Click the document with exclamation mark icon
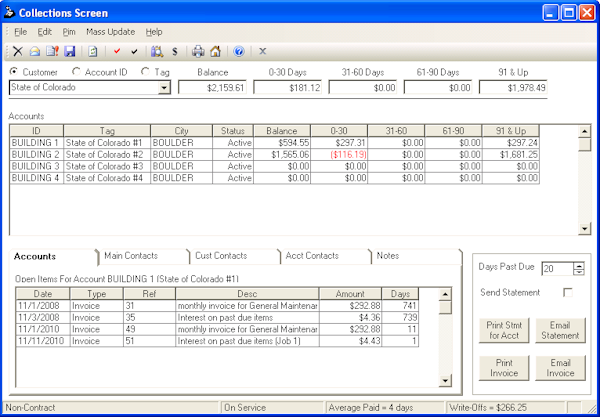 (x=52, y=51)
